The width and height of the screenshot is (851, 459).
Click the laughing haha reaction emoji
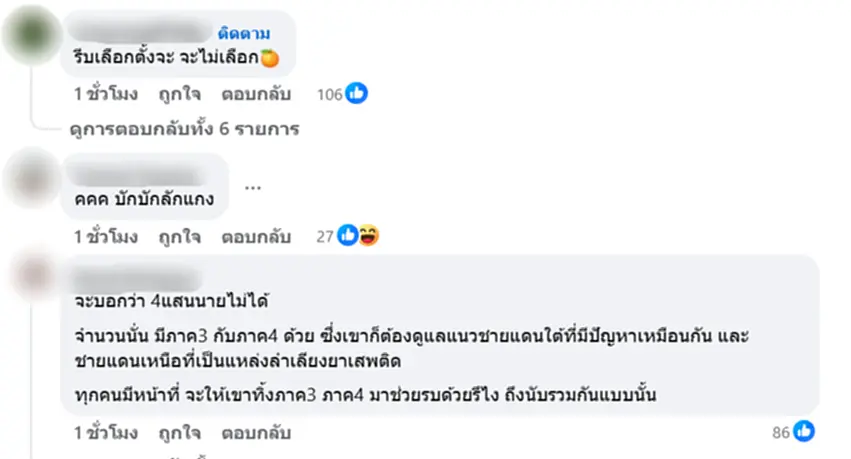click(368, 236)
